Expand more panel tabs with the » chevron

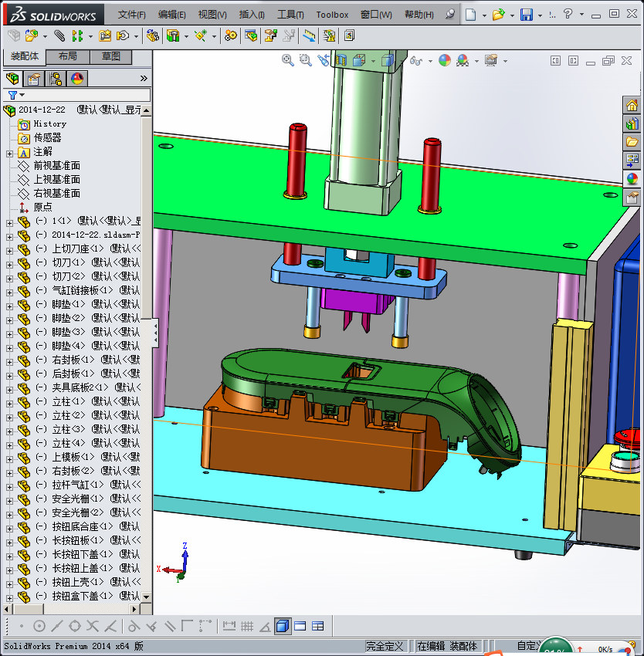point(144,79)
